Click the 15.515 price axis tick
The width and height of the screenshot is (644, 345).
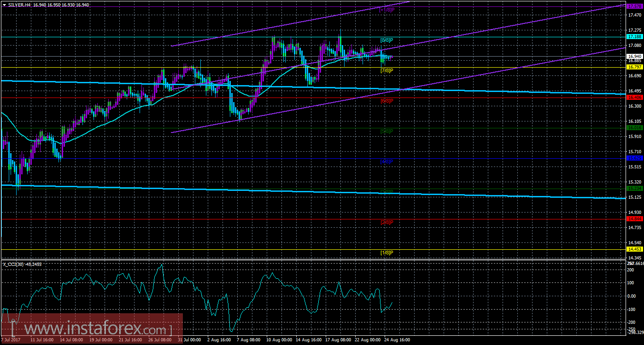click(634, 167)
